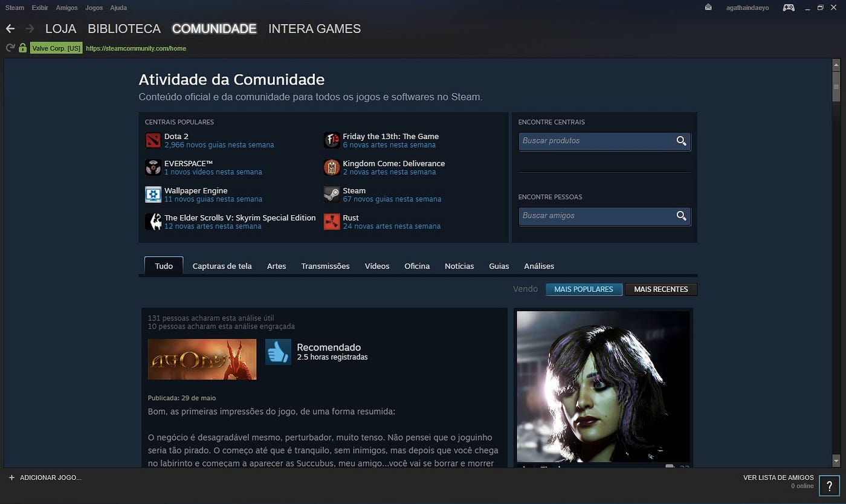
Task: Open the Dota 2 hub icon
Action: click(x=153, y=140)
